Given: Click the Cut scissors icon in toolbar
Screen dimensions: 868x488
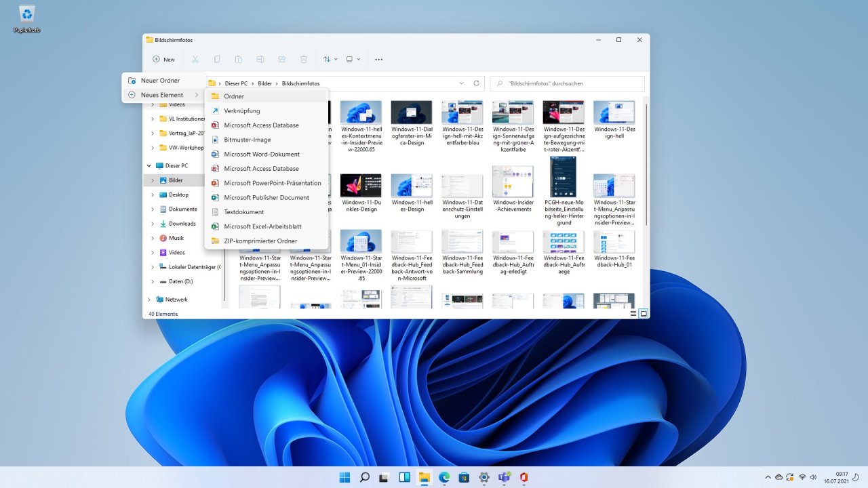Looking at the screenshot, I should tap(195, 60).
